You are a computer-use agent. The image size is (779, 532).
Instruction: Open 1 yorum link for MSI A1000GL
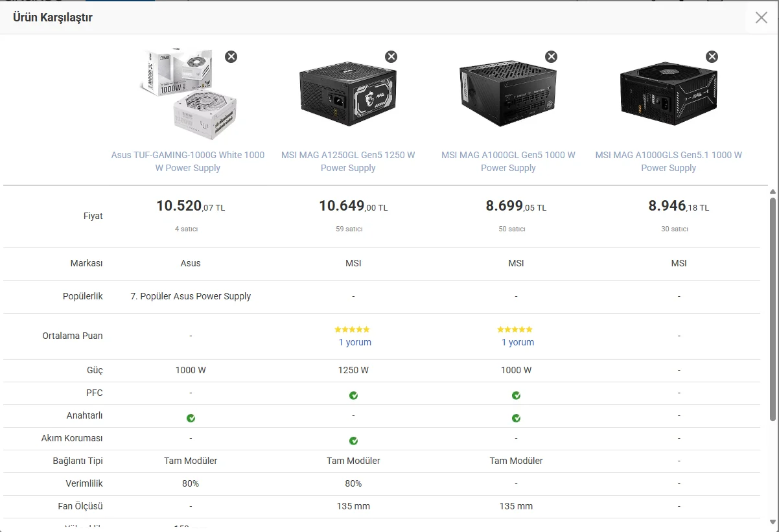(518, 342)
